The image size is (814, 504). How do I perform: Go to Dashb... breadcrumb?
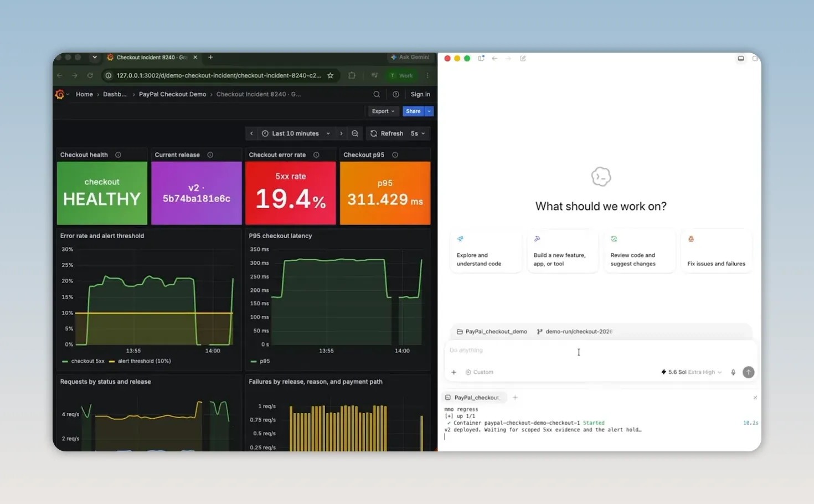115,94
